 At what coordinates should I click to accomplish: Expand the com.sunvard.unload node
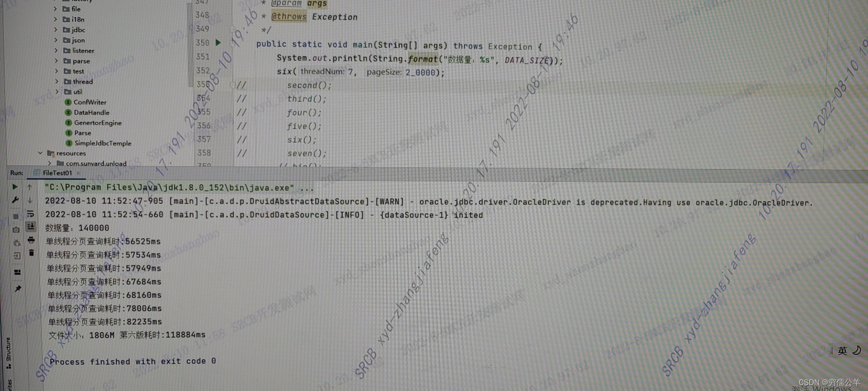coord(50,163)
